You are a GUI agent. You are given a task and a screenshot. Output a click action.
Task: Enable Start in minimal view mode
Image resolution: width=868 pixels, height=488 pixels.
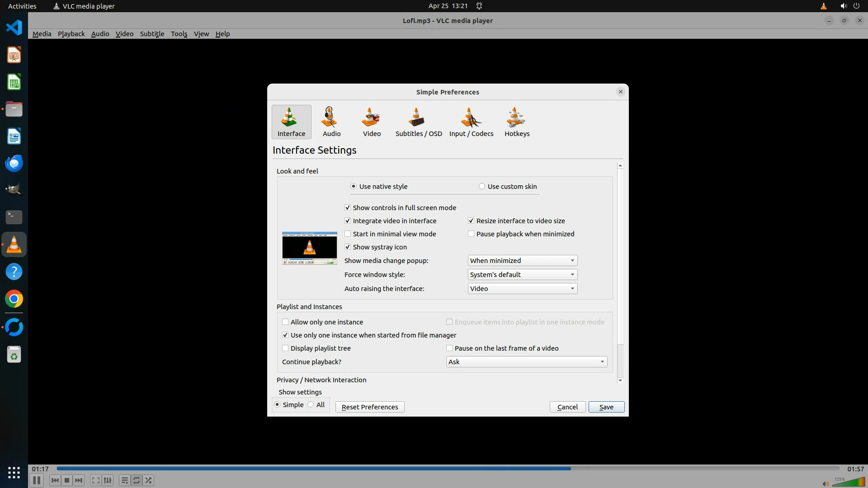(348, 234)
